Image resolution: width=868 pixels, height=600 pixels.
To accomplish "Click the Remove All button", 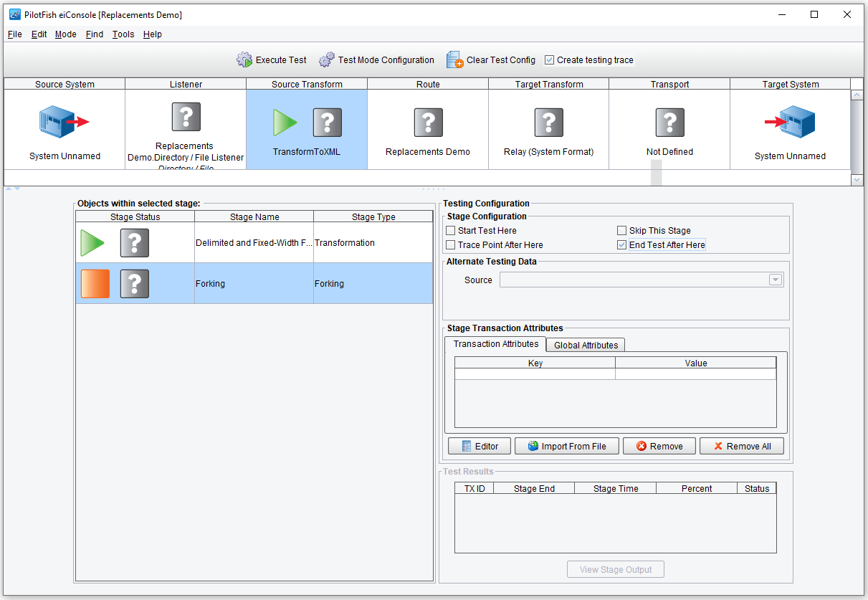I will pyautogui.click(x=742, y=446).
